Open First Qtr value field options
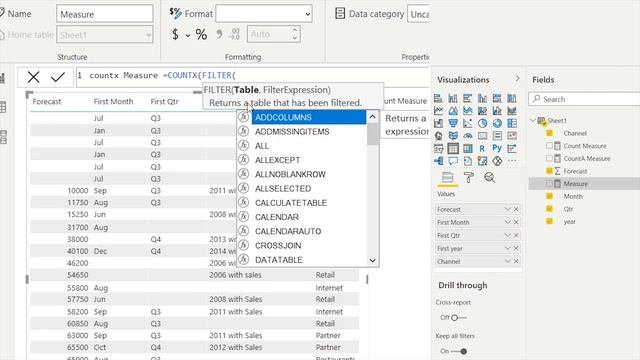This screenshot has height=360, width=640. (507, 235)
